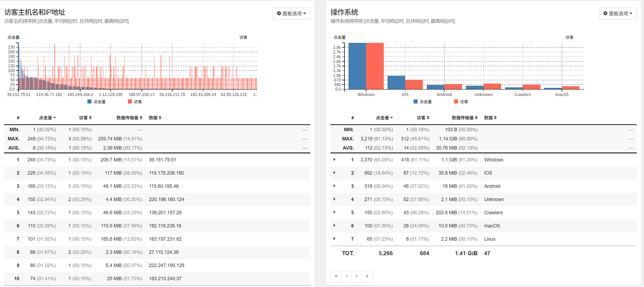Sort OS table by 点击量 column
The image size is (644, 287).
[x=384, y=118]
